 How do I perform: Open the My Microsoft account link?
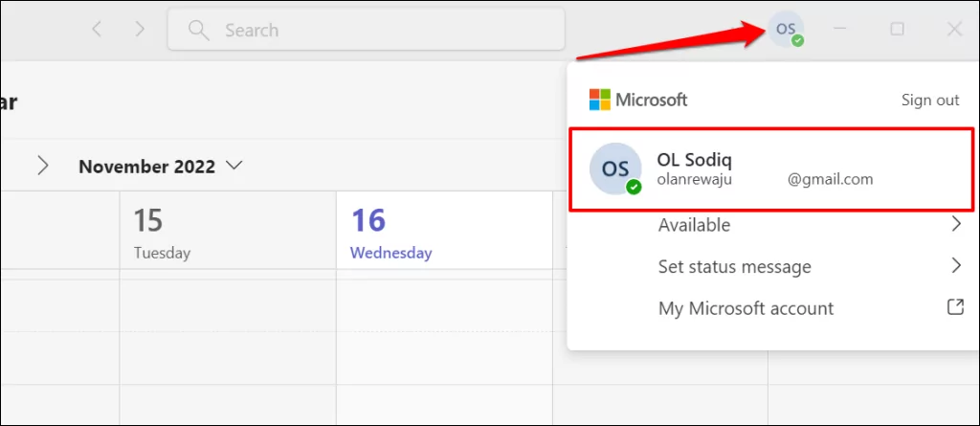point(746,308)
